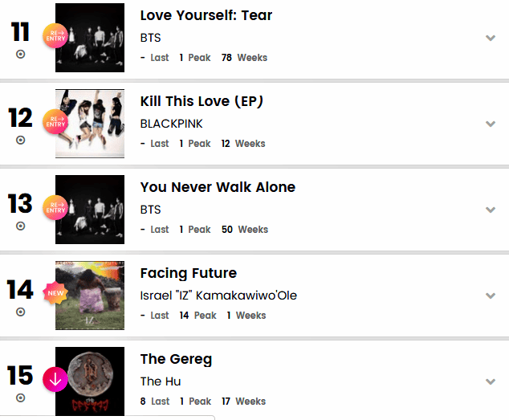Screen dimensions: 509x420
Task: Open The Hu artist link
Action: tap(156, 381)
